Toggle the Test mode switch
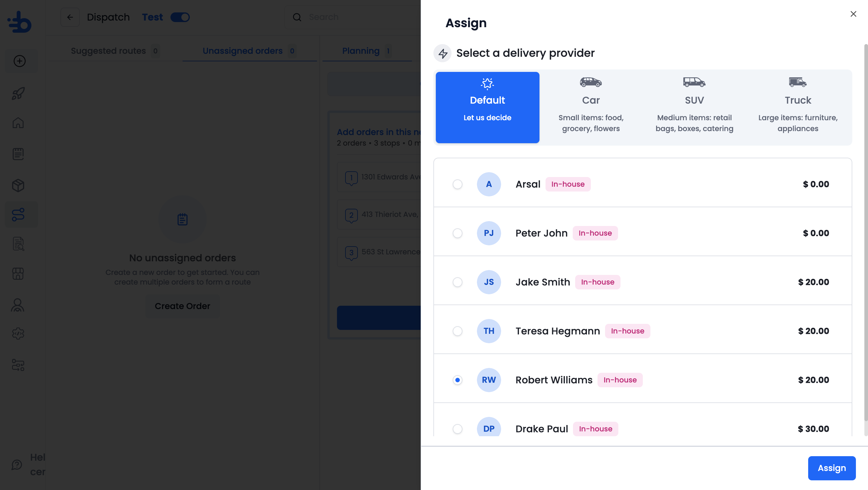The height and width of the screenshot is (490, 868). (180, 17)
